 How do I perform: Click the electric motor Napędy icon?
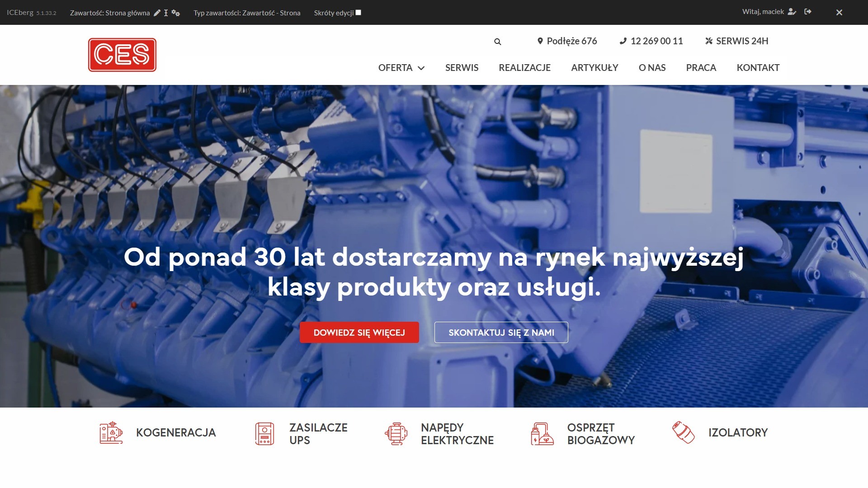click(396, 434)
